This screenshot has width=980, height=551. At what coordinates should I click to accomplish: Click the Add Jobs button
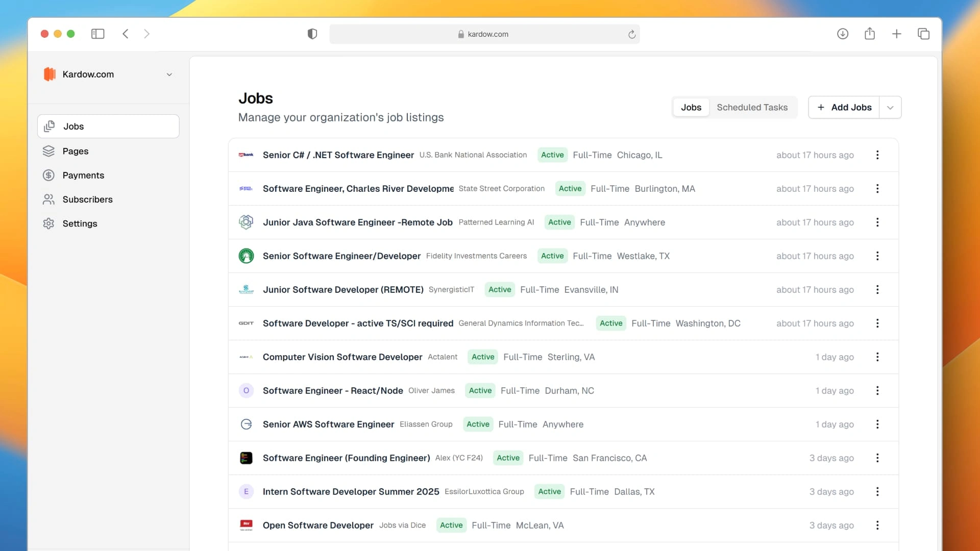coord(844,108)
